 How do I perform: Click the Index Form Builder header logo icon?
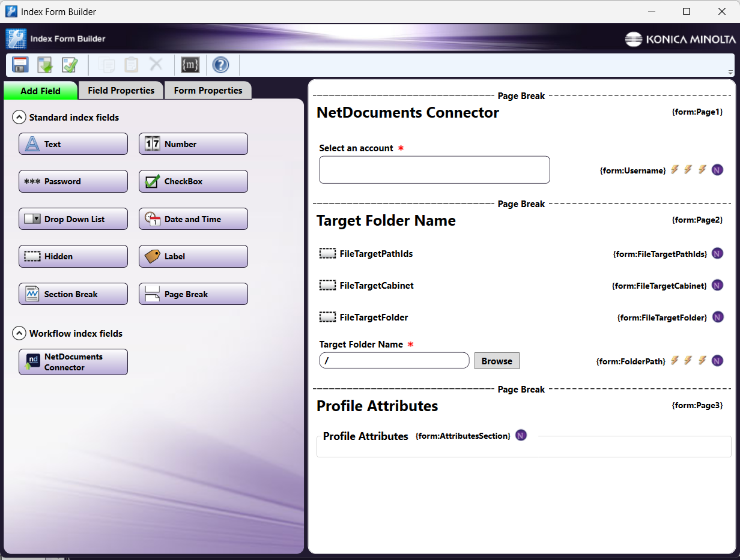(x=16, y=38)
